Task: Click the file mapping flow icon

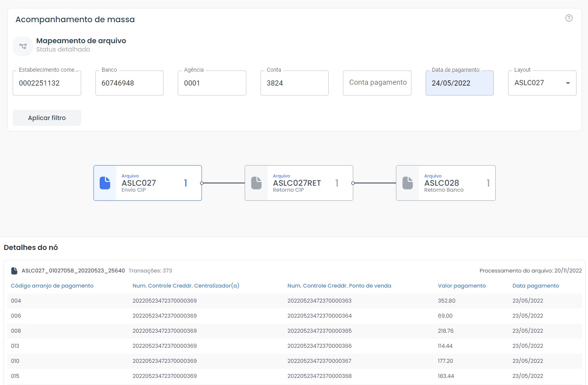Action: click(x=23, y=46)
